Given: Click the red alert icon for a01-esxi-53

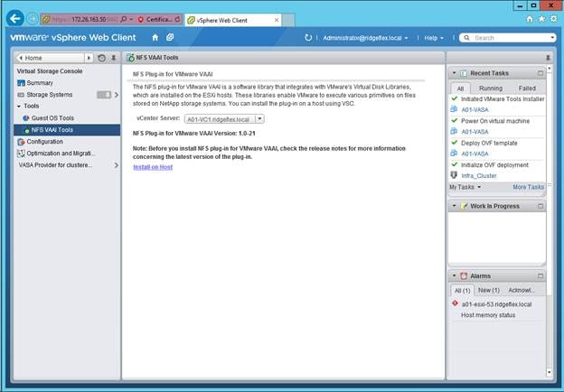Looking at the screenshot, I should [455, 303].
